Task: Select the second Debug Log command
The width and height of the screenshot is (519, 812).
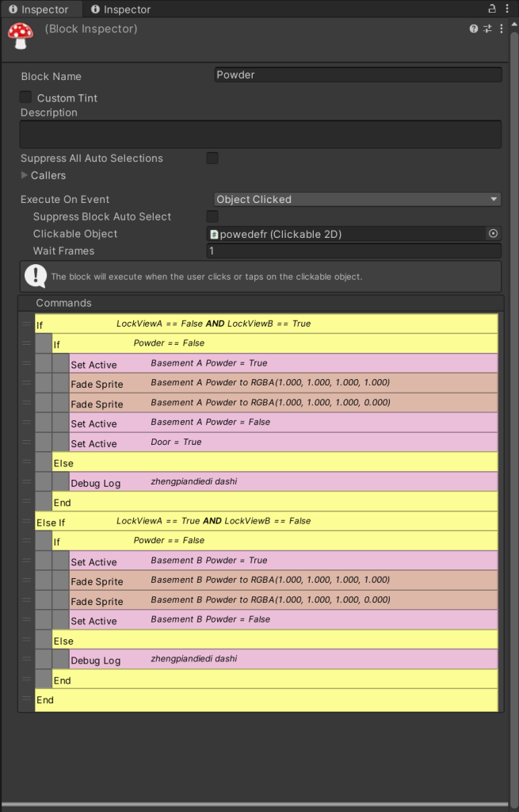Action: [284, 659]
